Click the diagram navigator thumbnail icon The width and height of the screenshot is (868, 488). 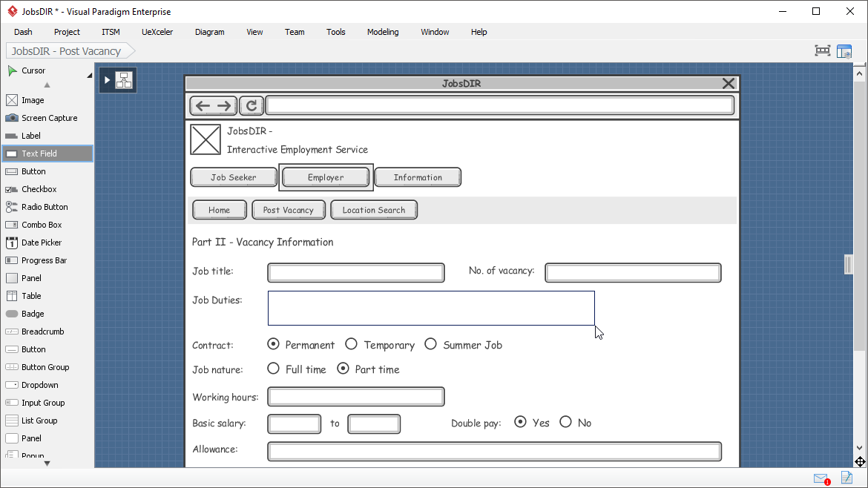point(845,50)
